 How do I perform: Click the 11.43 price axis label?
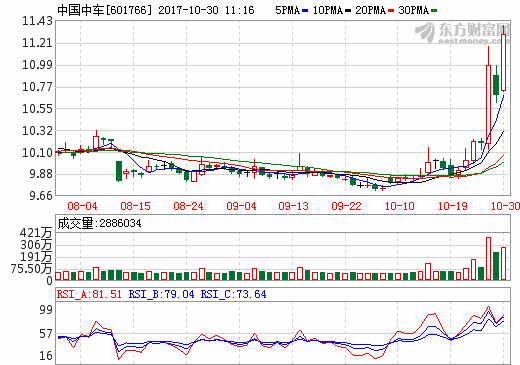tap(37, 21)
